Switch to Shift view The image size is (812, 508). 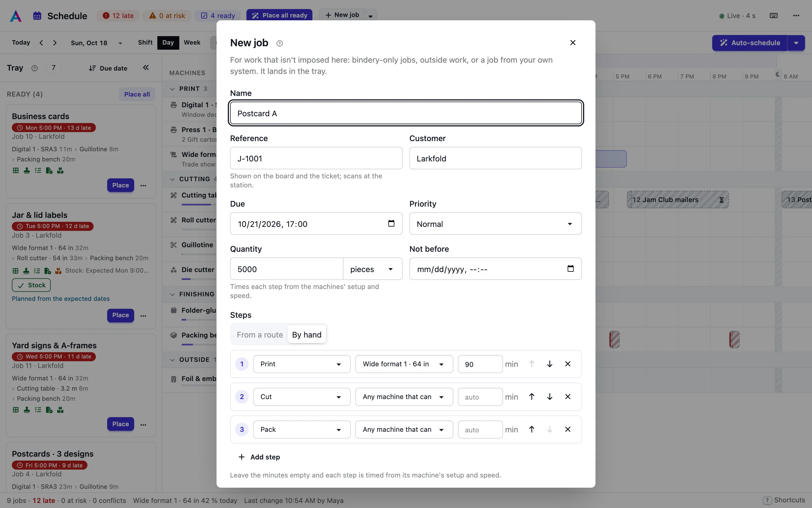[x=145, y=43]
